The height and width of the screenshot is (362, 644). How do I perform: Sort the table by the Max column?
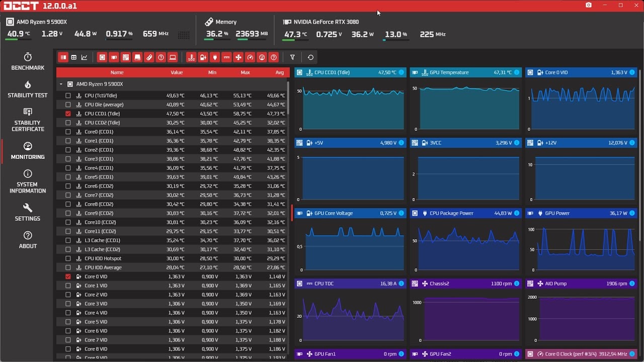click(x=245, y=72)
